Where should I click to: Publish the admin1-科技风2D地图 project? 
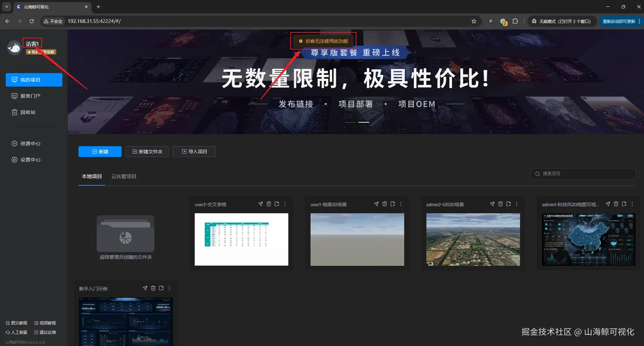click(608, 204)
